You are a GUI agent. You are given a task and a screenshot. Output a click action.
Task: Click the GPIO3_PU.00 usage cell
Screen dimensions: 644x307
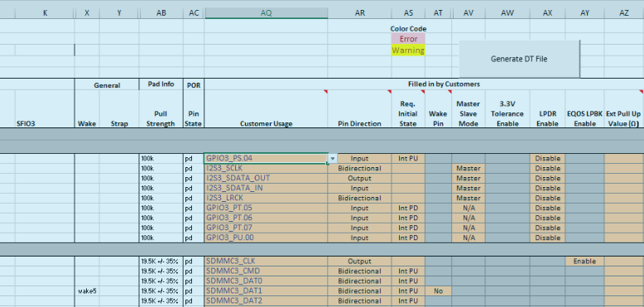click(x=266, y=237)
